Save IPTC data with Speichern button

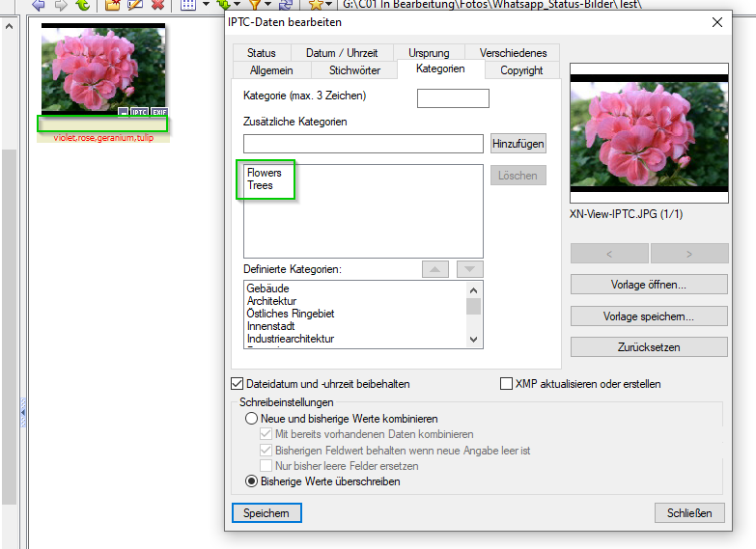tap(266, 513)
